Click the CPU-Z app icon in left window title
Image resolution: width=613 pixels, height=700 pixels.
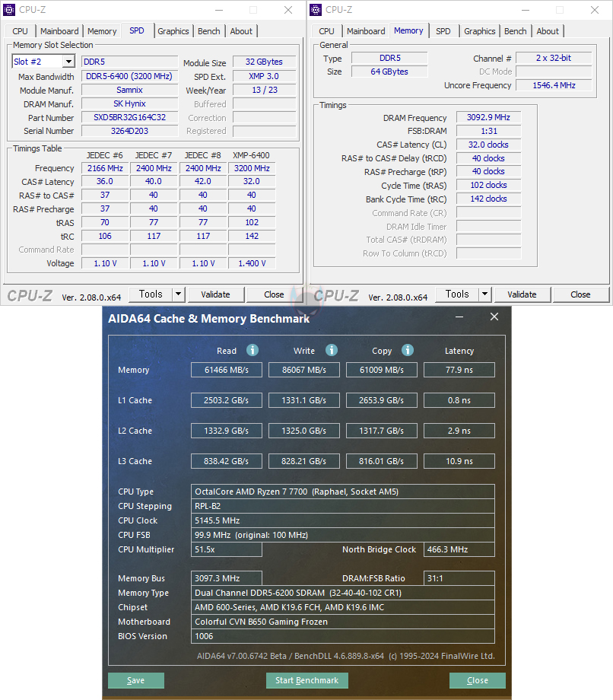(x=9, y=9)
